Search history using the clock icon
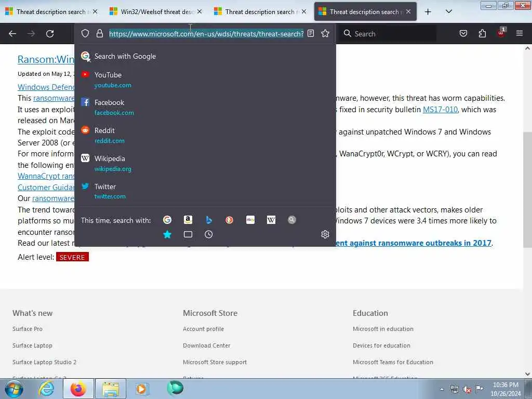532x399 pixels. [x=209, y=234]
